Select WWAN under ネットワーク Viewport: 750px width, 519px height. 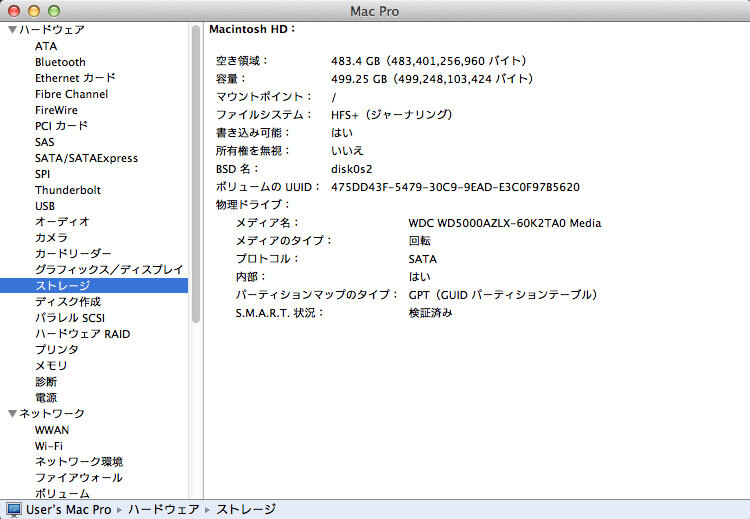coord(52,430)
